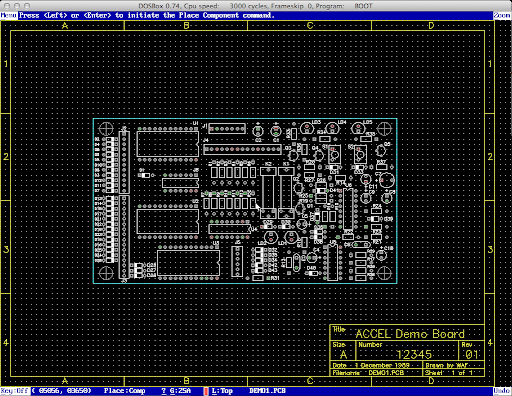The height and width of the screenshot is (396, 512).
Task: Select the U1 DIP chip footprint
Action: (168, 144)
